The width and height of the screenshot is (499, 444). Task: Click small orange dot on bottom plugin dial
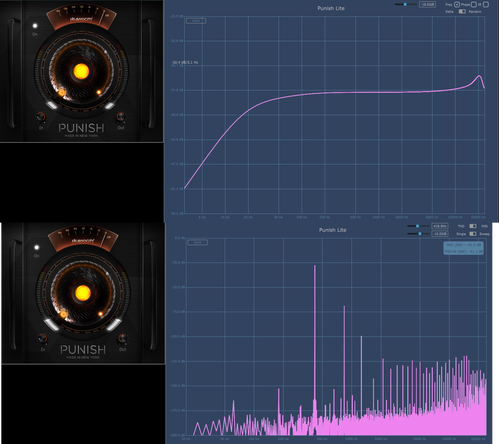tap(100, 314)
